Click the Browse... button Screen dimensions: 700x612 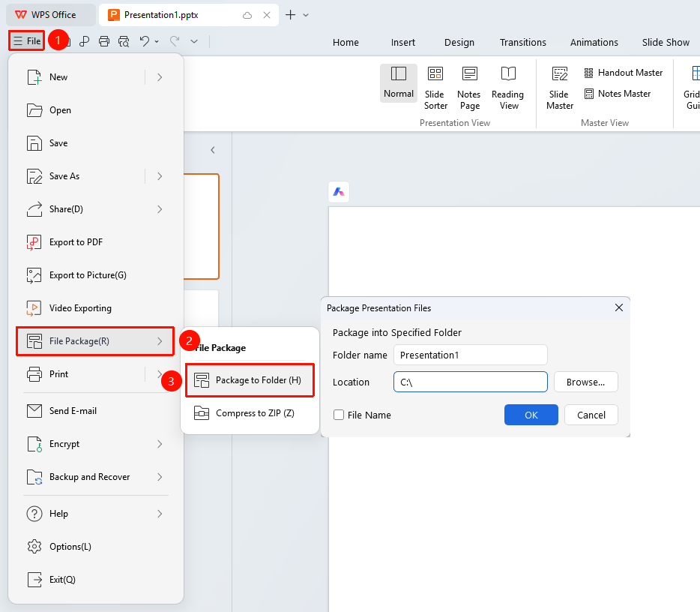point(586,382)
